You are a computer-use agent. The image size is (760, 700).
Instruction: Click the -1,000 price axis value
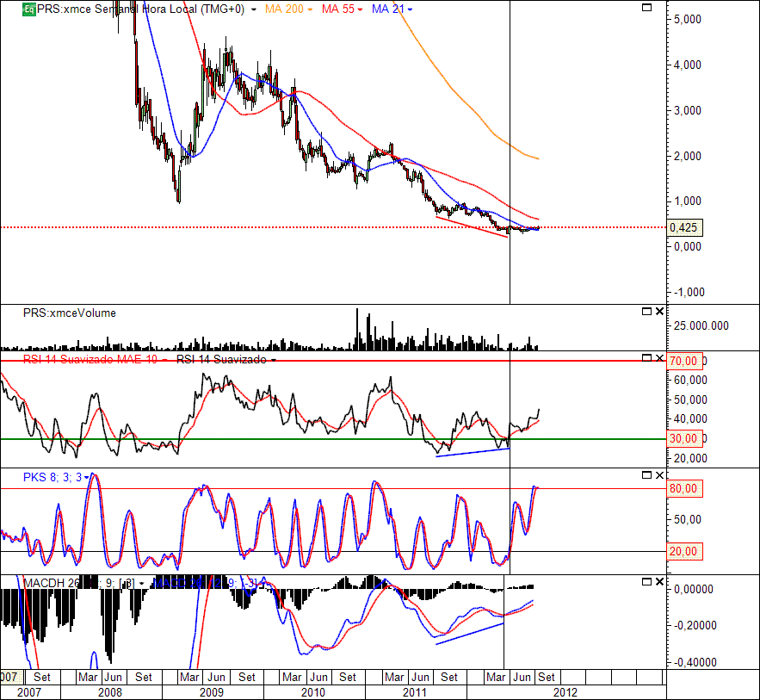(689, 293)
